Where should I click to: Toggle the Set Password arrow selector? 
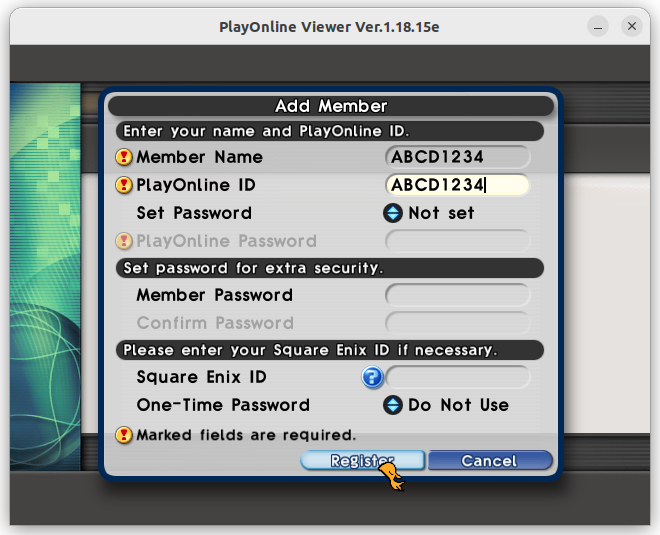pos(393,213)
